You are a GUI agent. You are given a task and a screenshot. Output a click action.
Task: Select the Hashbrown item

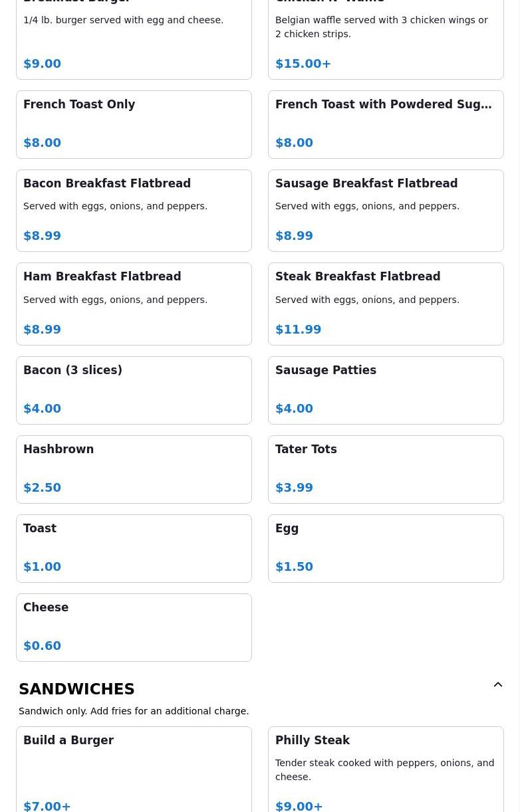click(134, 469)
